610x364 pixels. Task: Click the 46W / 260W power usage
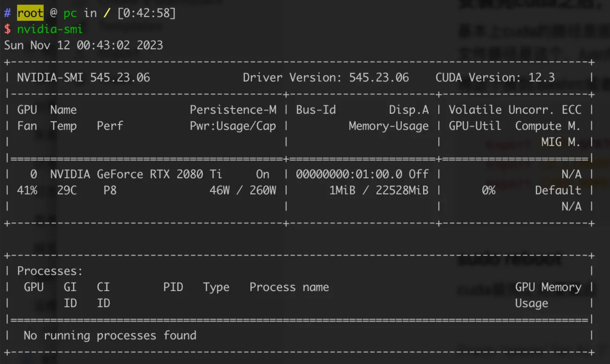coord(243,191)
